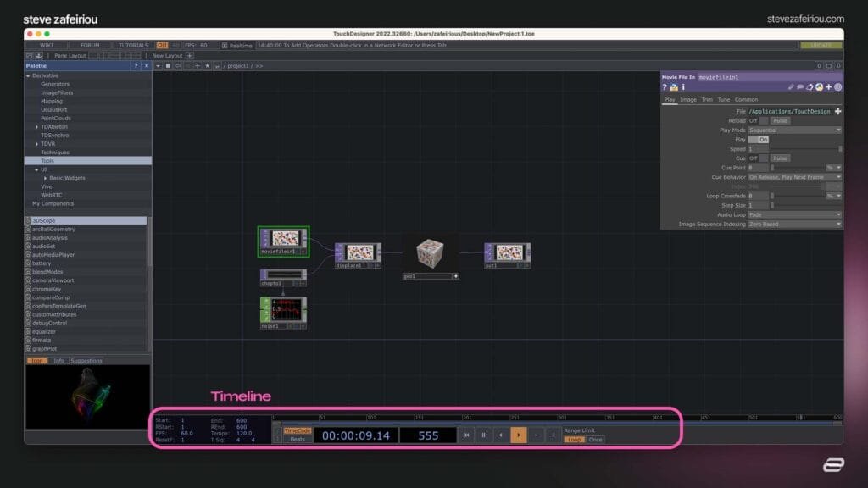Maximize pane icon at network top right
The width and height of the screenshot is (868, 488).
click(829, 66)
